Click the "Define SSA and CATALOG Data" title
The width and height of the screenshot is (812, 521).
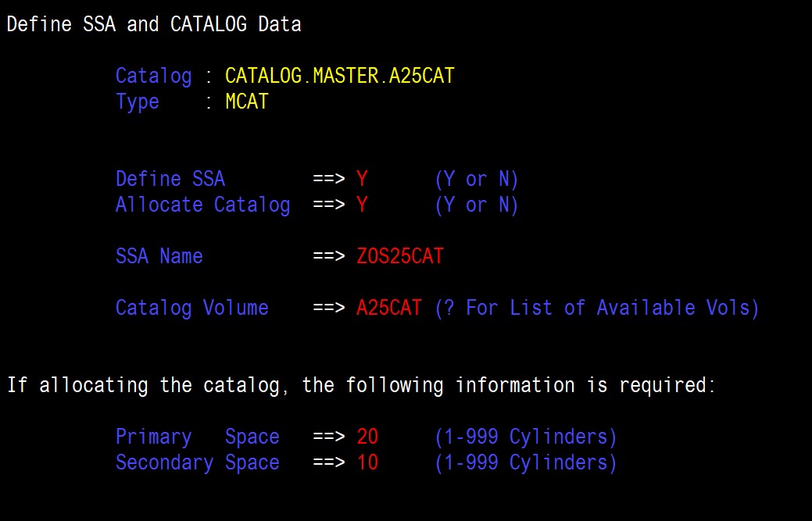[x=154, y=25]
